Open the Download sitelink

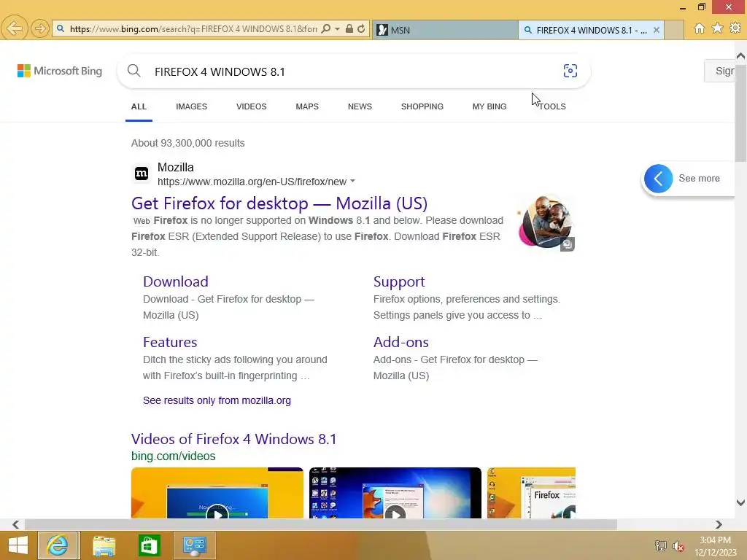tap(176, 281)
